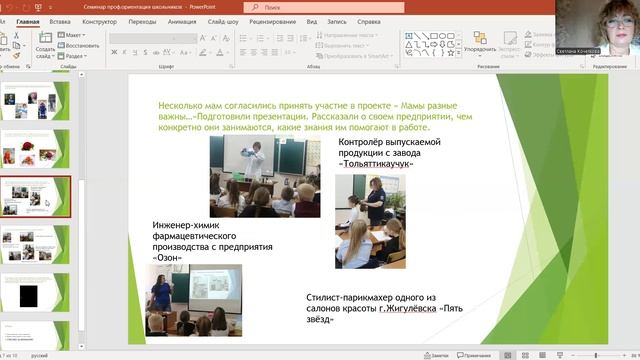Click the Упорядочить arrange icon
Screen dimensions: 640x360
(x=480, y=38)
